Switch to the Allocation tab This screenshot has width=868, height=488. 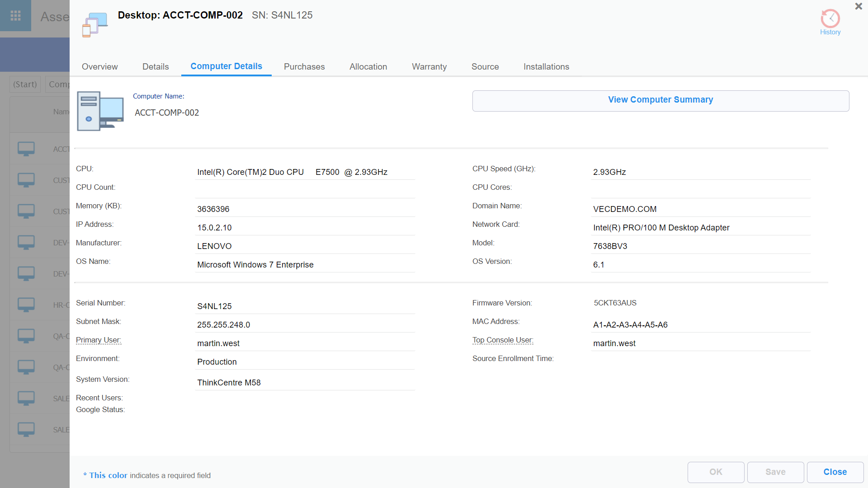pyautogui.click(x=368, y=66)
